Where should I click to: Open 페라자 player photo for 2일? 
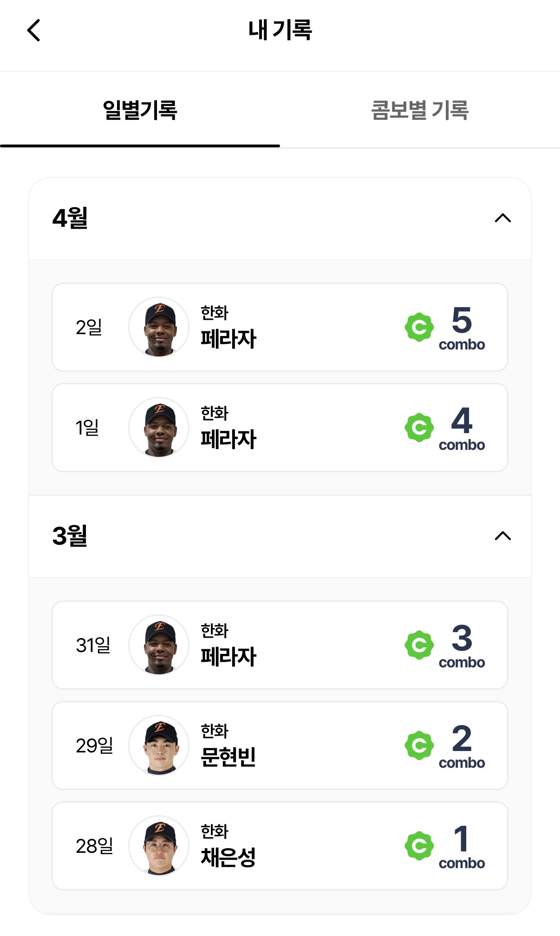(x=159, y=327)
